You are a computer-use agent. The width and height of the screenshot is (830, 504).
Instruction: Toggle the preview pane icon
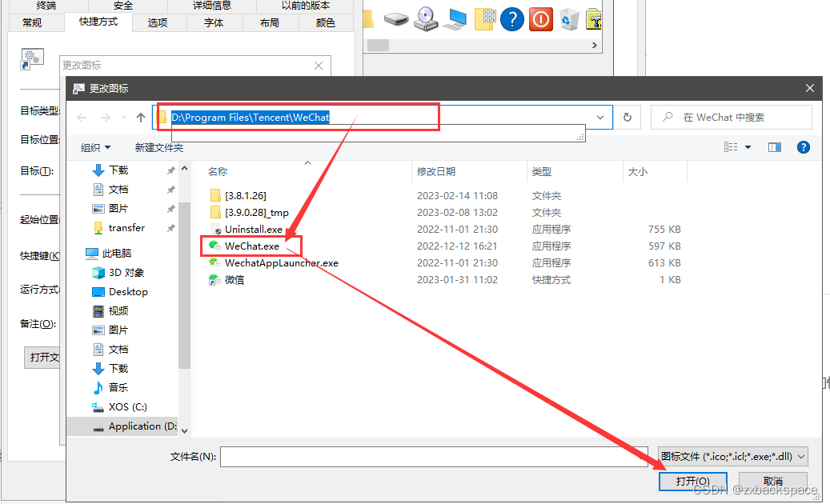point(775,147)
